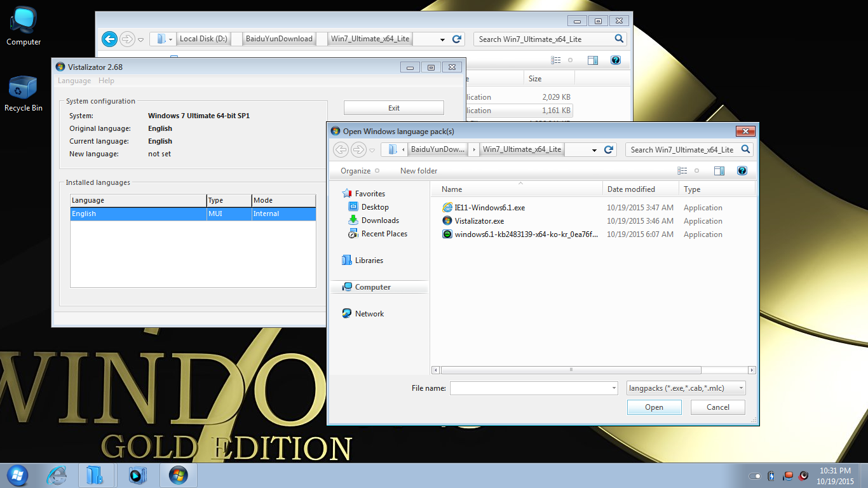Click Back arrow in Open dialog
This screenshot has width=868, height=488.
[x=341, y=149]
